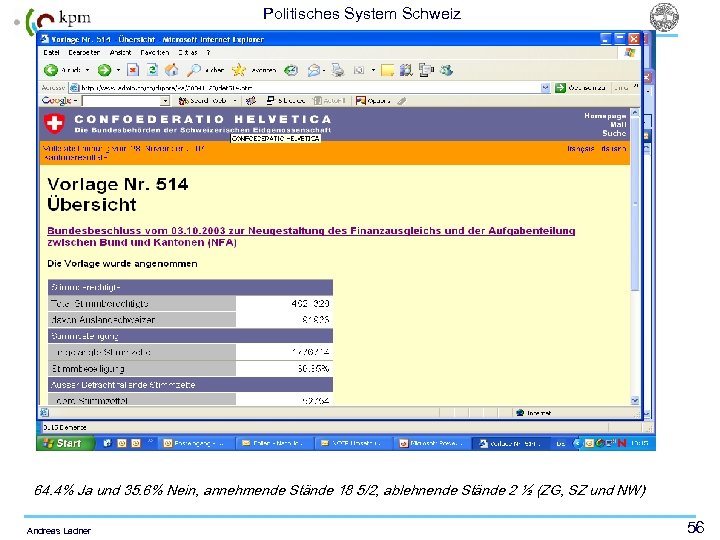The image size is (720, 540).
Task: Print the page using printer icon
Action: pyautogui.click(x=338, y=70)
